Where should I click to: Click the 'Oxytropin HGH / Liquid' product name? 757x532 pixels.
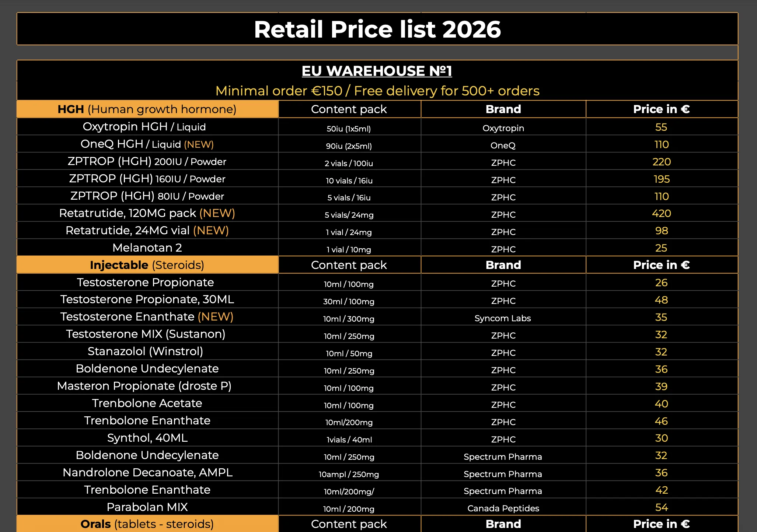coord(144,126)
